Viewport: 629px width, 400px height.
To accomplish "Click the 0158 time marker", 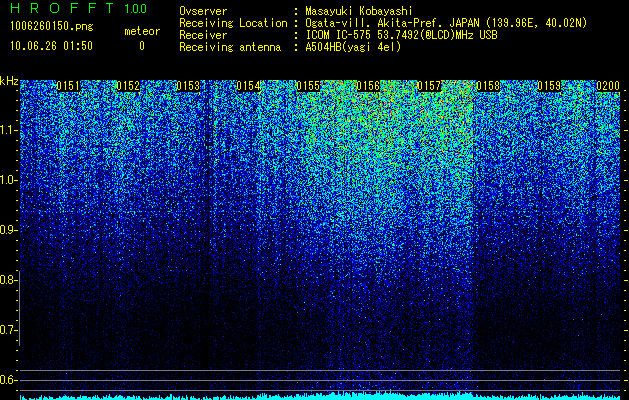I will [x=489, y=86].
